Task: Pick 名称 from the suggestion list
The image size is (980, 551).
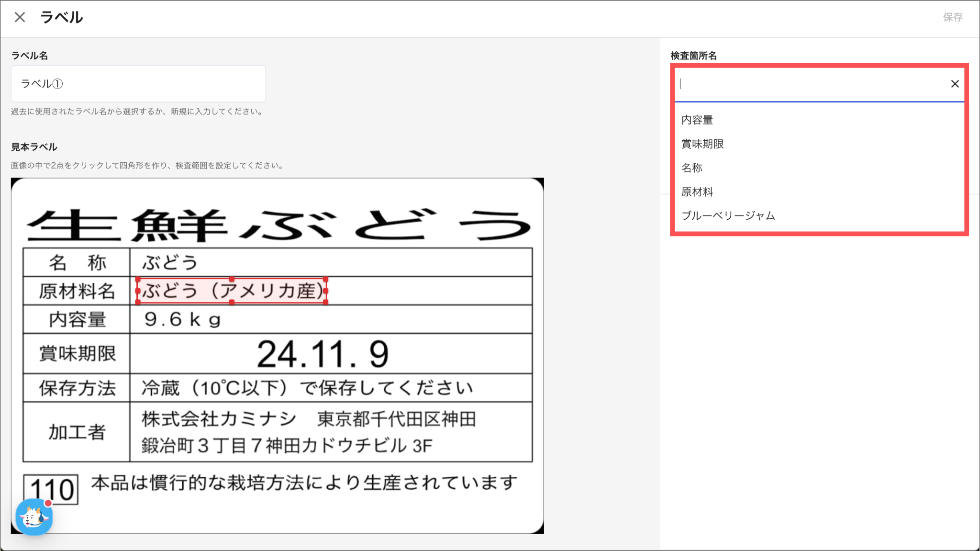Action: click(692, 168)
